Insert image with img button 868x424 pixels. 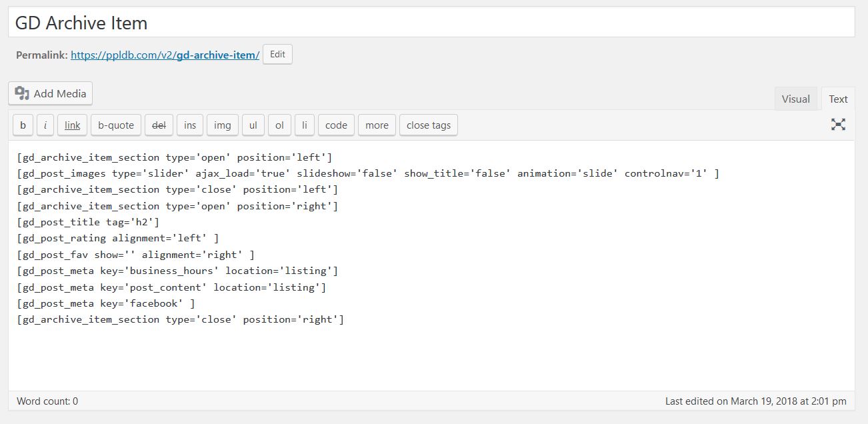(x=223, y=125)
